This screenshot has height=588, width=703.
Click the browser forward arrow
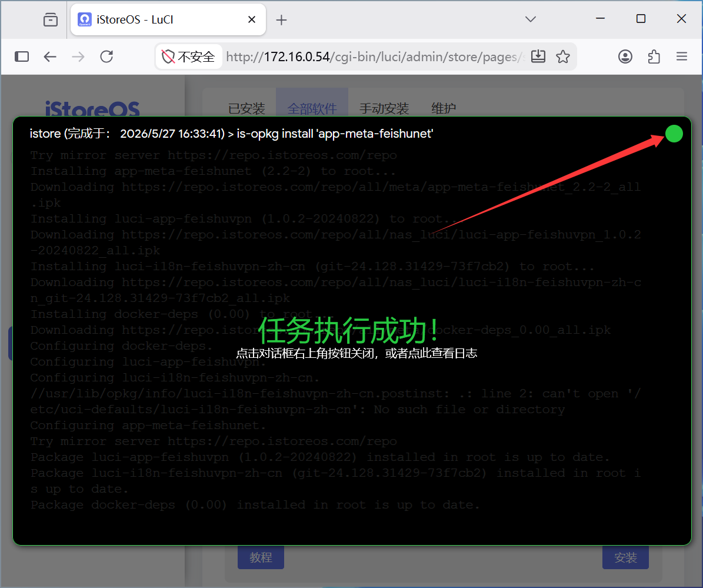tap(78, 57)
